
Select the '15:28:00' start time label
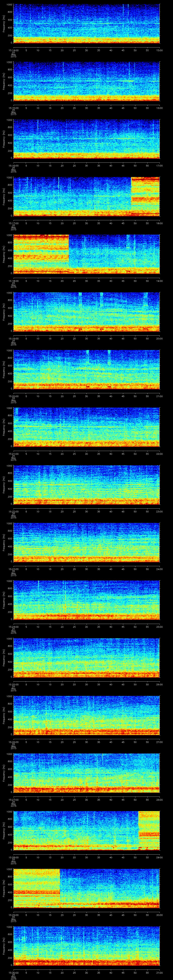(13, 858)
